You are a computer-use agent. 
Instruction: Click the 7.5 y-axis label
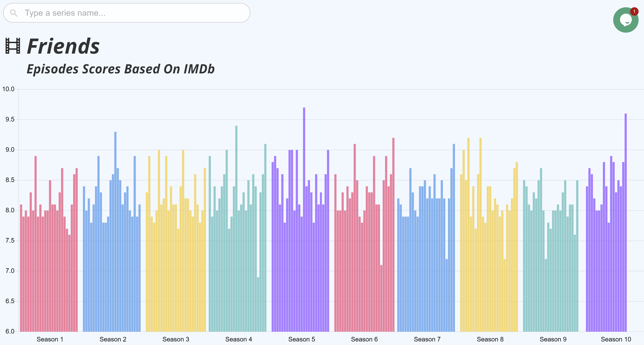pyautogui.click(x=10, y=241)
